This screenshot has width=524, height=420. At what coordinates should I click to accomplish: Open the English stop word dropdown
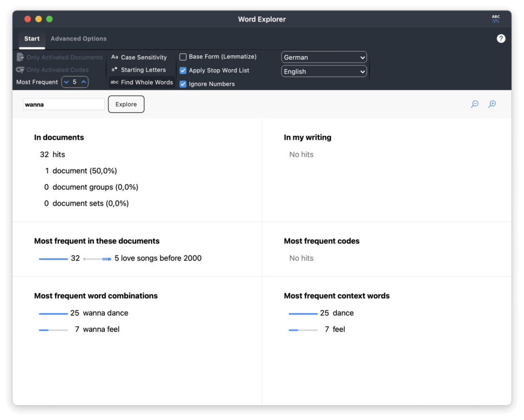[x=324, y=72]
